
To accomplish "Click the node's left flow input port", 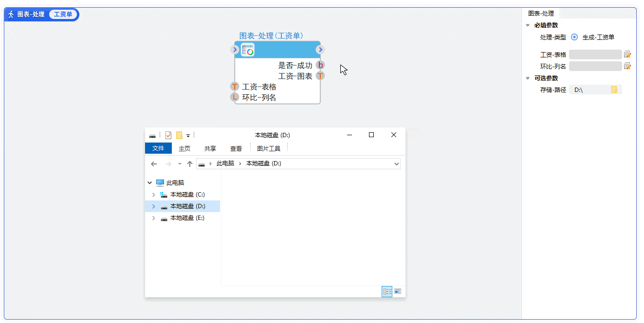I will (x=235, y=50).
